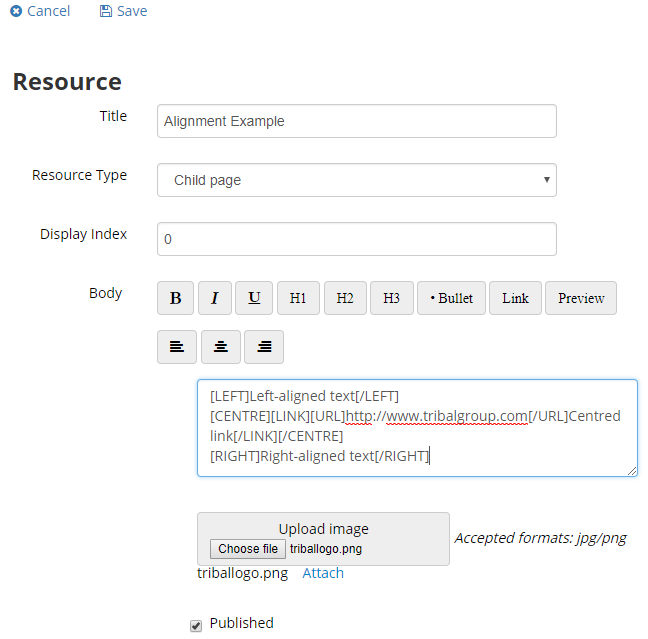Viewport: 648px width, 639px height.
Task: Insert H3 heading tag
Action: [391, 298]
